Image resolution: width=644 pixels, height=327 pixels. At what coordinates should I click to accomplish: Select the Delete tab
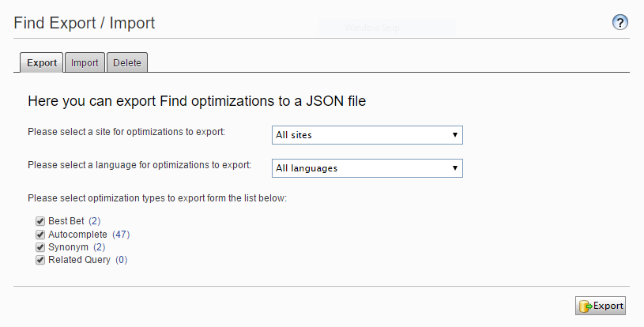click(x=127, y=63)
